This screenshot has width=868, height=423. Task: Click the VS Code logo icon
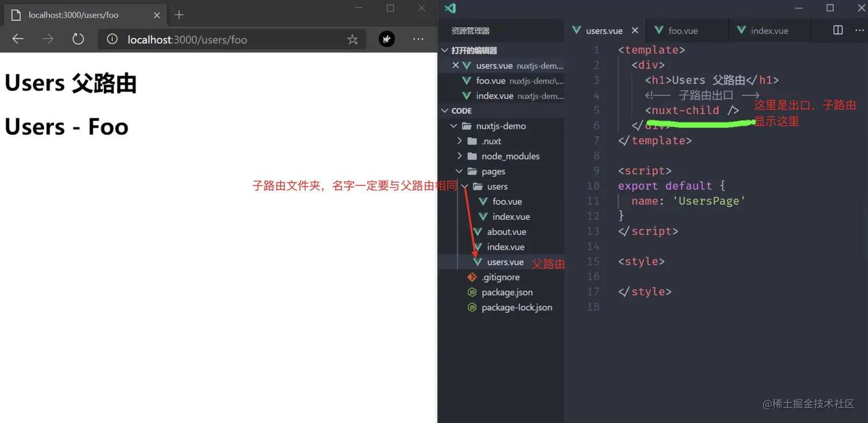[x=451, y=8]
